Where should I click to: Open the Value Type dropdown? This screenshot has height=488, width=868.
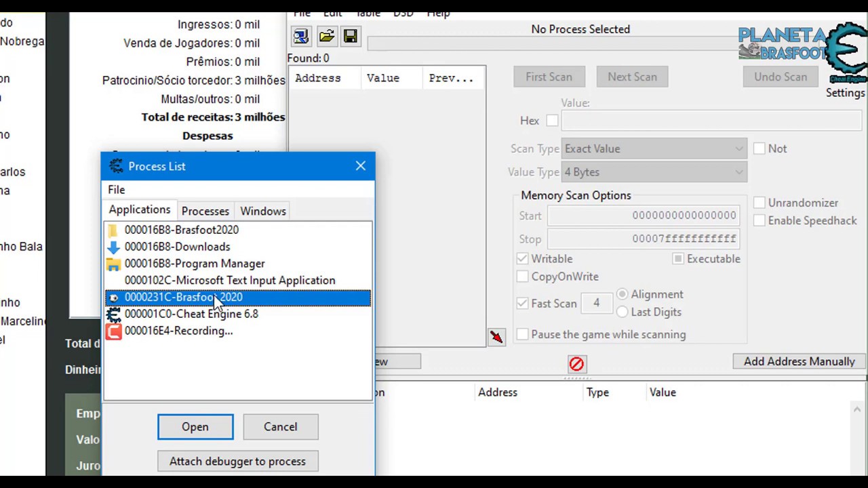654,172
